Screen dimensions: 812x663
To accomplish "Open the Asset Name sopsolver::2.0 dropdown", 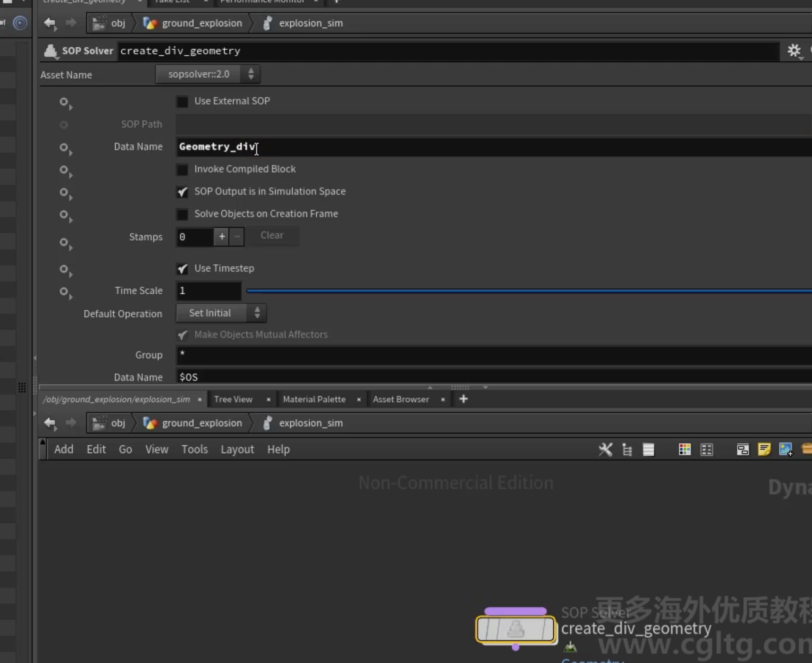I will 208,74.
